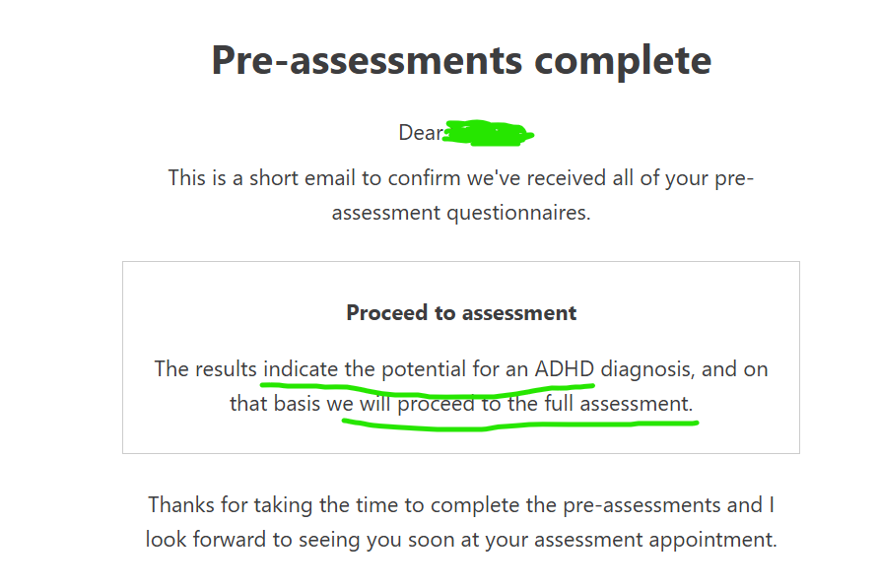
Task: Click the green redacted name after 'Dear'
Action: 488,133
